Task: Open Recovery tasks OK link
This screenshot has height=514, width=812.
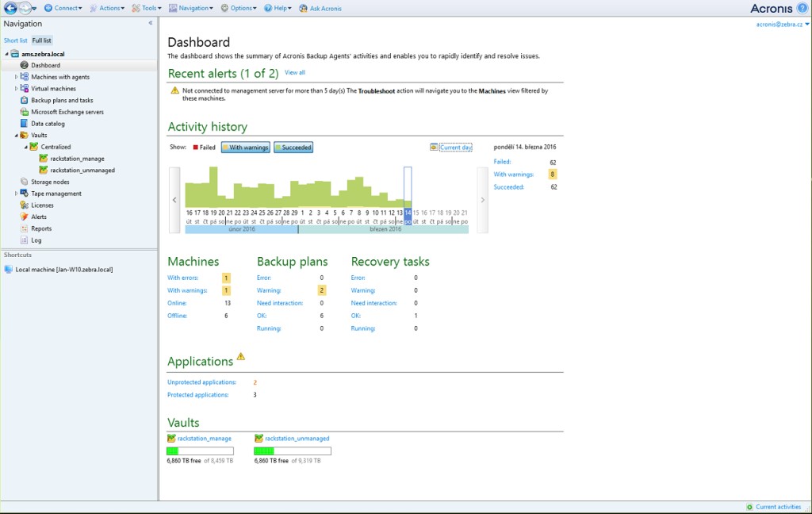Action: point(356,316)
